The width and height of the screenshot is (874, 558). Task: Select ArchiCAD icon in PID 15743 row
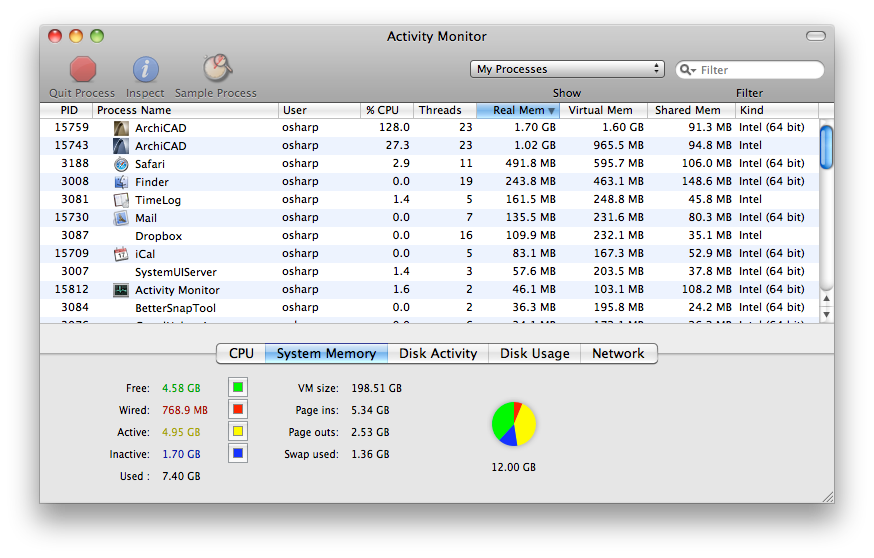(x=121, y=146)
